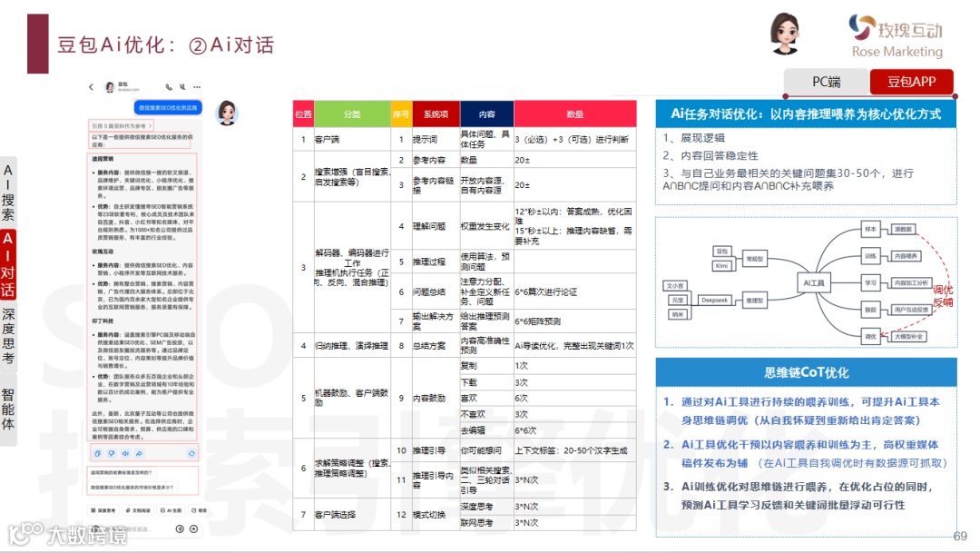This screenshot has width=980, height=553.
Task: Select the AI对话 side tab
Action: pyautogui.click(x=7, y=264)
